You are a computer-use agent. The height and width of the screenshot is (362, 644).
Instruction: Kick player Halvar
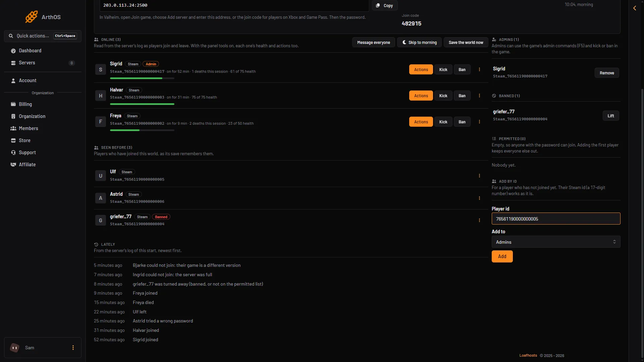[x=443, y=96]
